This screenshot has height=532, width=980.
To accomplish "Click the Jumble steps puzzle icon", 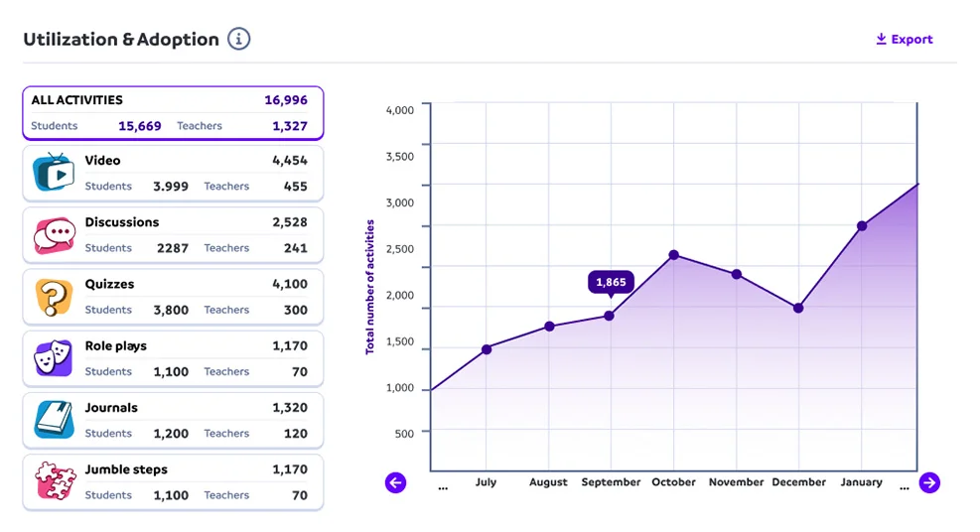I will (54, 481).
